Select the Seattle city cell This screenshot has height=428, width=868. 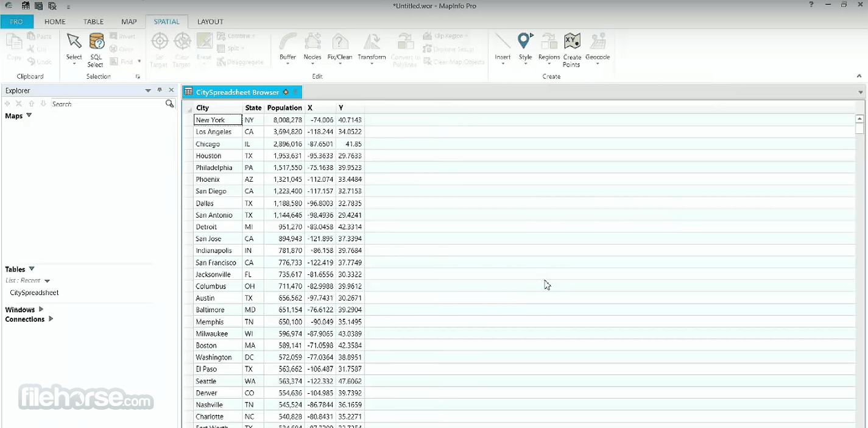pos(218,381)
